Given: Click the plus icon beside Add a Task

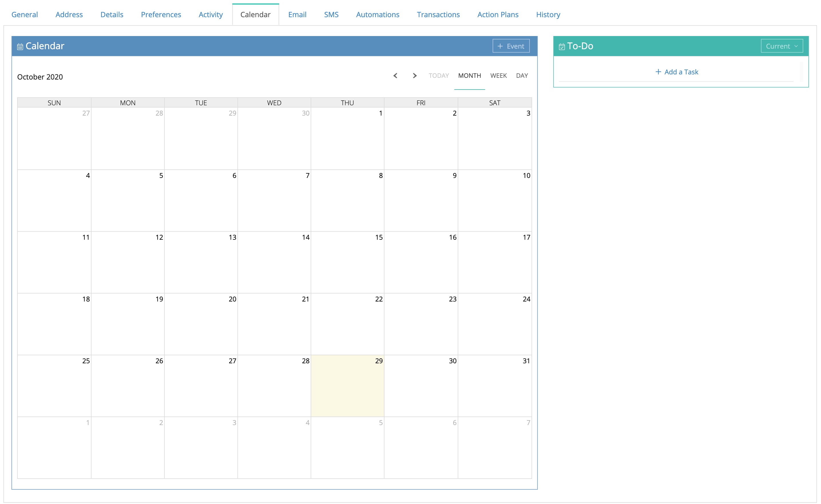Looking at the screenshot, I should (x=658, y=72).
